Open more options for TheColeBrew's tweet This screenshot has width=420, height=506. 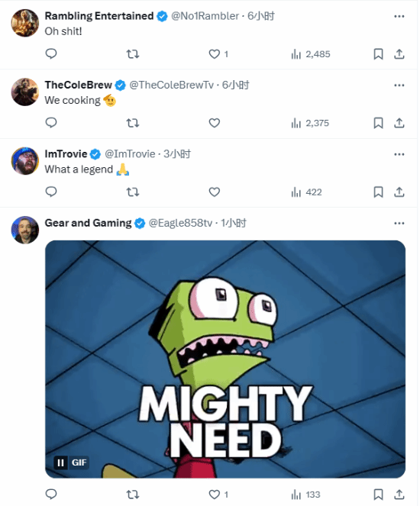399,85
